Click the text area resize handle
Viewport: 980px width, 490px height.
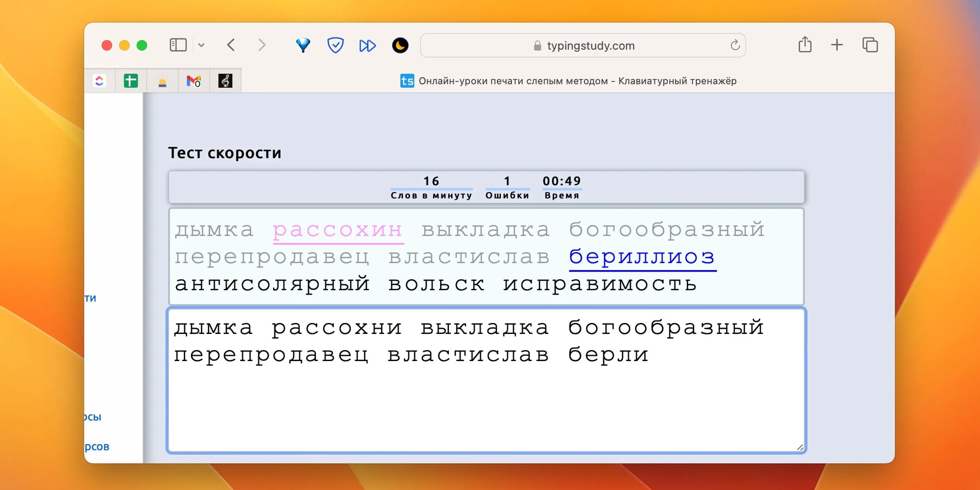point(800,447)
